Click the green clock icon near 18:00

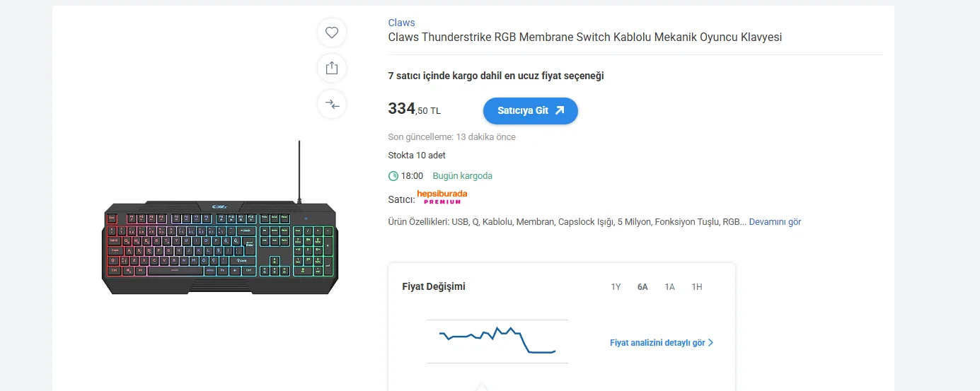point(393,176)
